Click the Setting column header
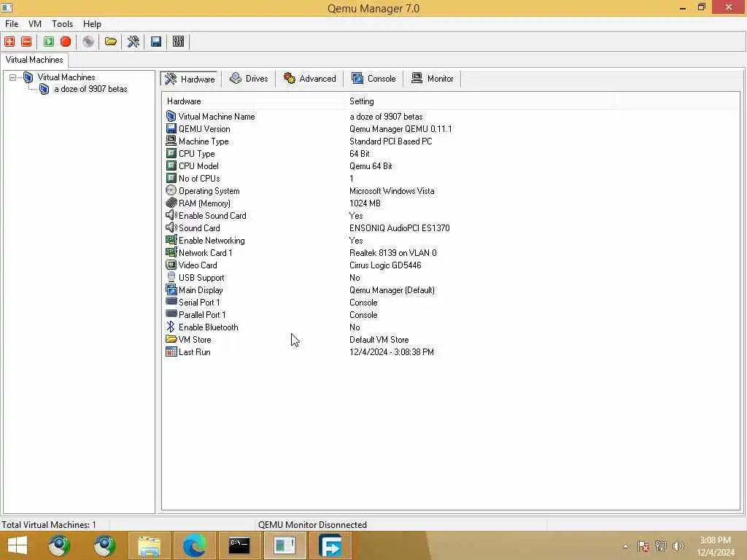 pyautogui.click(x=480, y=101)
